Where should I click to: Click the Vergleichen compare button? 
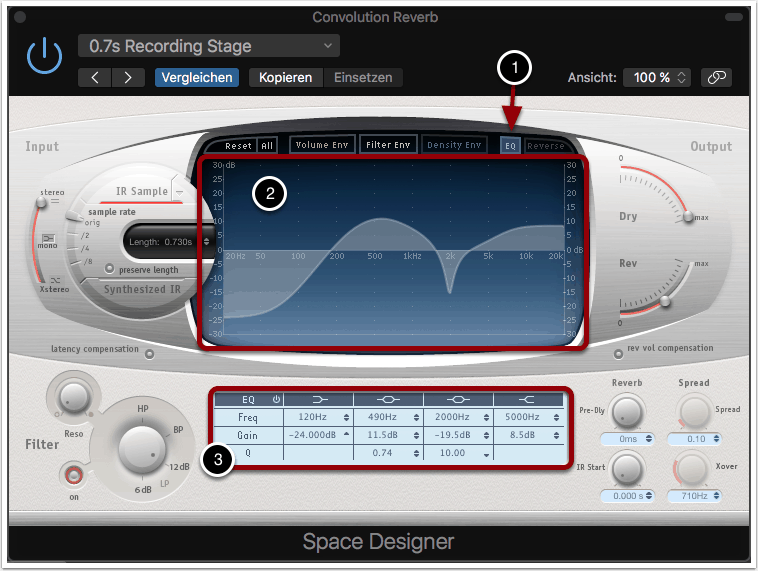click(197, 77)
